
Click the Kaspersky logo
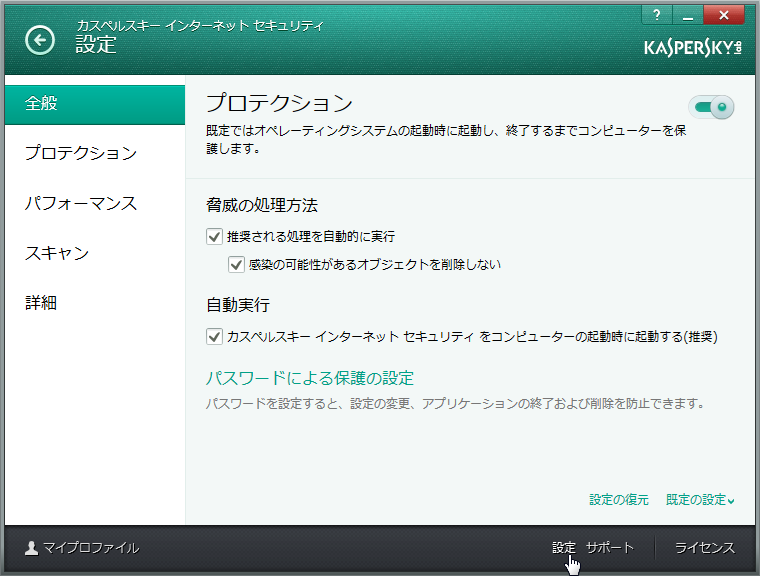click(693, 48)
